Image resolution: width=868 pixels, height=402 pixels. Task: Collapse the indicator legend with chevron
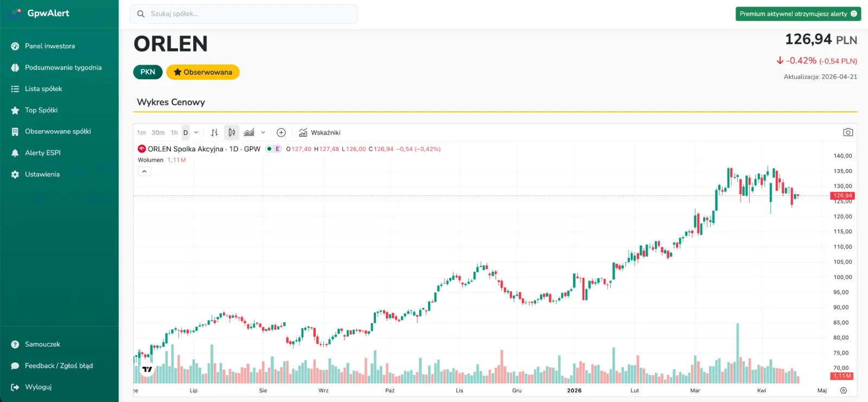pyautogui.click(x=144, y=171)
